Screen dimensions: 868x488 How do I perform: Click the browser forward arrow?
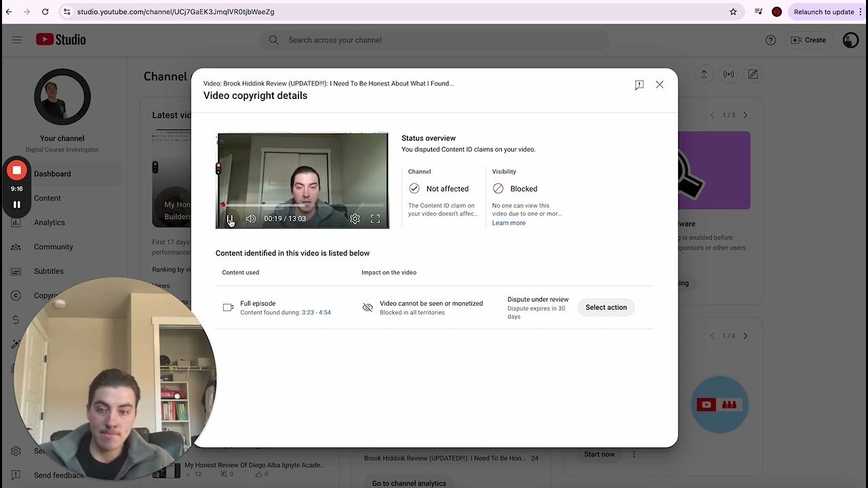click(26, 12)
